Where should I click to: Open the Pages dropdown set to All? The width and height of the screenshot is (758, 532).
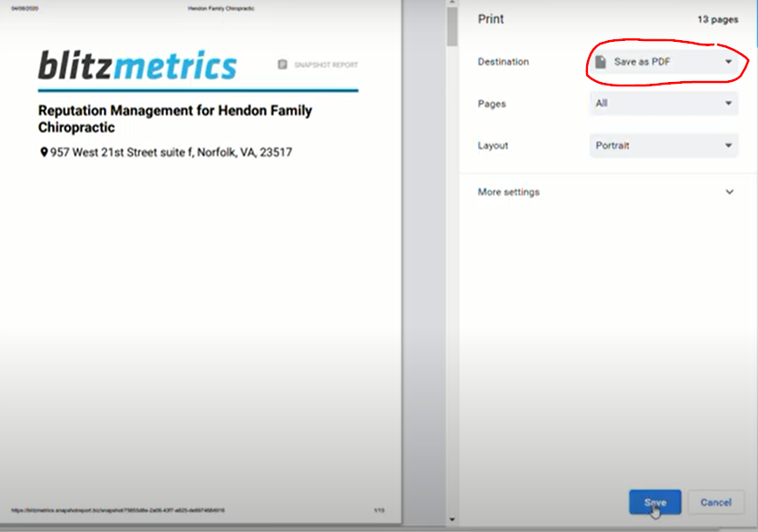coord(664,104)
